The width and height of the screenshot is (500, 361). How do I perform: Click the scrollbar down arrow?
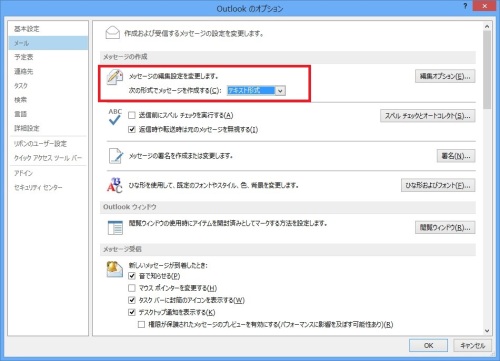point(487,331)
